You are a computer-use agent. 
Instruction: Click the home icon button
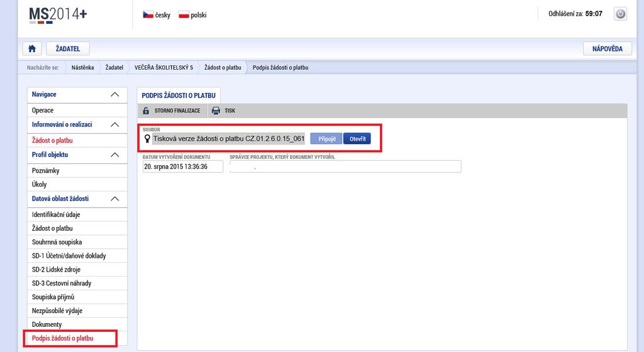(32, 48)
